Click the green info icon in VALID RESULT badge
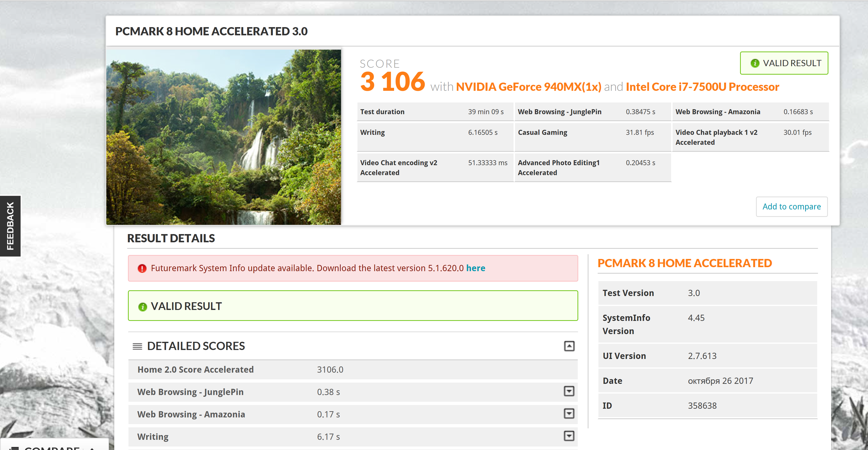This screenshot has height=450, width=868. click(x=755, y=63)
